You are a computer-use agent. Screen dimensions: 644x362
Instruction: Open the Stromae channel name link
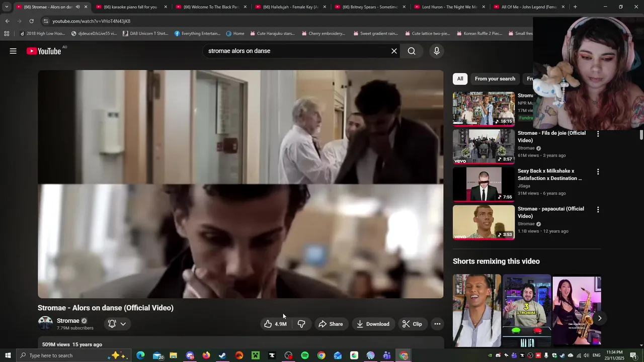pos(68,321)
